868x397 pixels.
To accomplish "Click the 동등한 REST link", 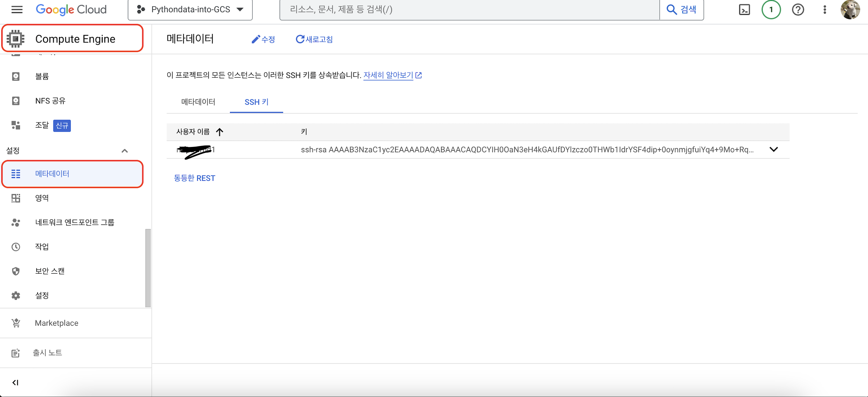I will coord(194,178).
